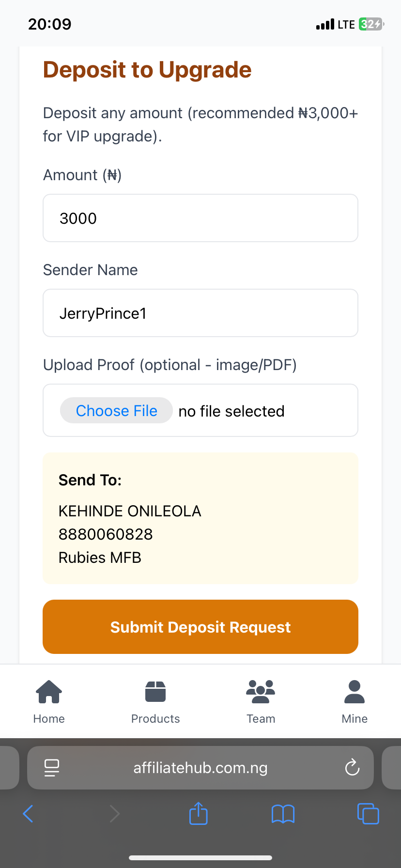This screenshot has width=401, height=868.
Task: Tap the account number 8880060828
Action: [106, 534]
